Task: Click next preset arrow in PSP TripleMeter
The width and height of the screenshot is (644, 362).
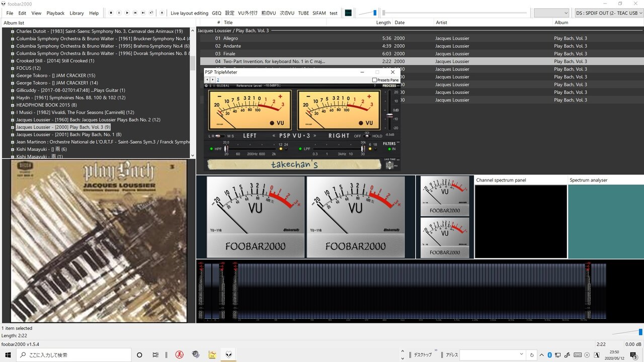Action: [212, 80]
